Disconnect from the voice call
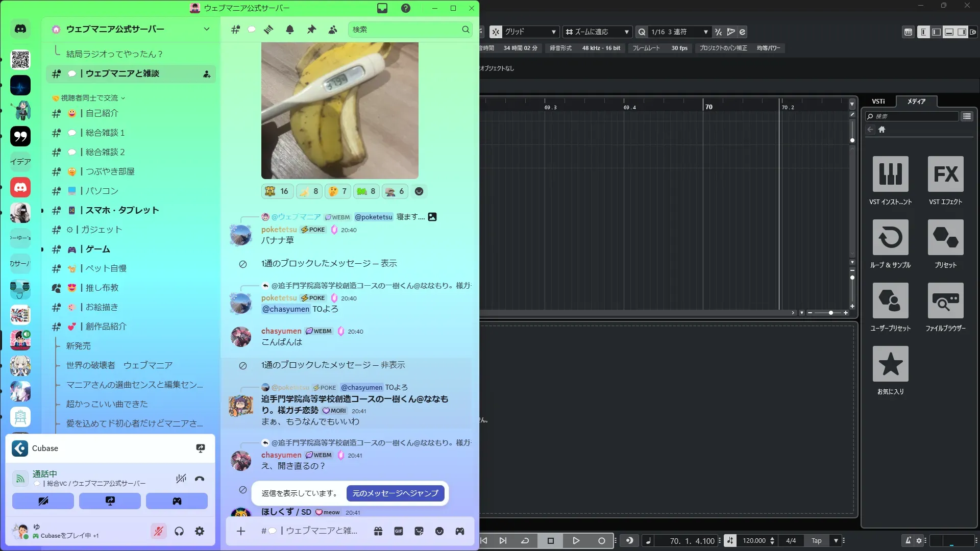This screenshot has height=551, width=980. point(200,479)
